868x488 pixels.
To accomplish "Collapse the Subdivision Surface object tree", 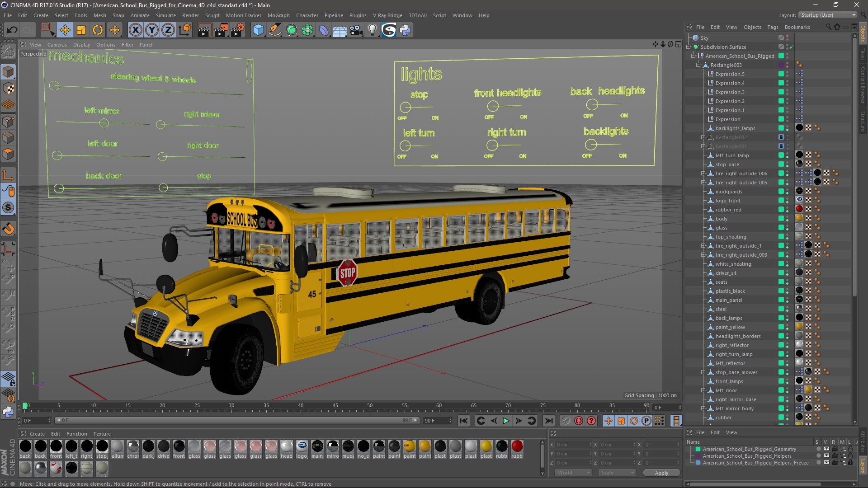I will click(689, 47).
